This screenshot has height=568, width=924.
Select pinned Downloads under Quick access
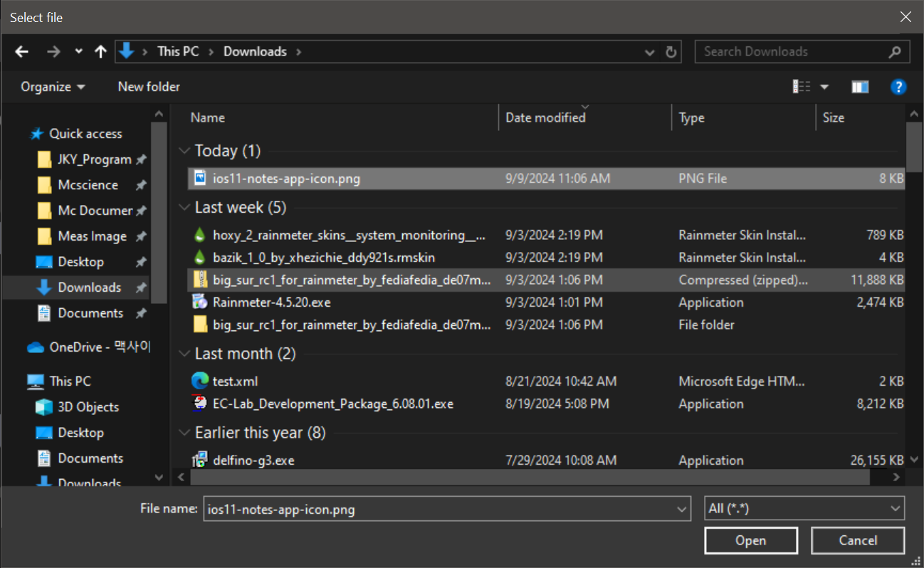click(x=89, y=288)
